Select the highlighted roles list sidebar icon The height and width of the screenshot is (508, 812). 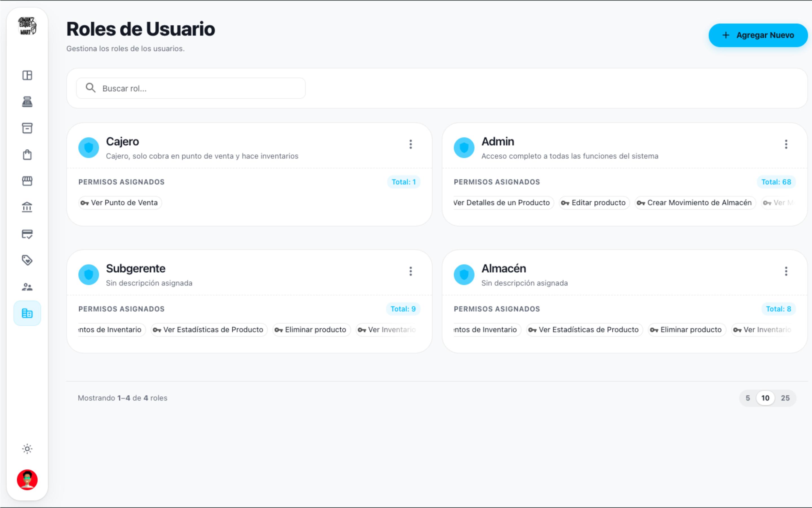[x=27, y=313]
